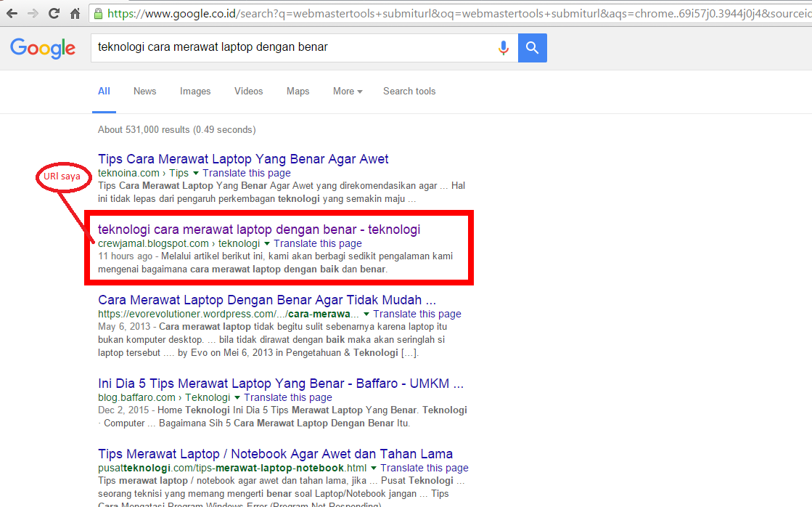This screenshot has width=812, height=507.
Task: Click the green padlock security icon
Action: 99,14
